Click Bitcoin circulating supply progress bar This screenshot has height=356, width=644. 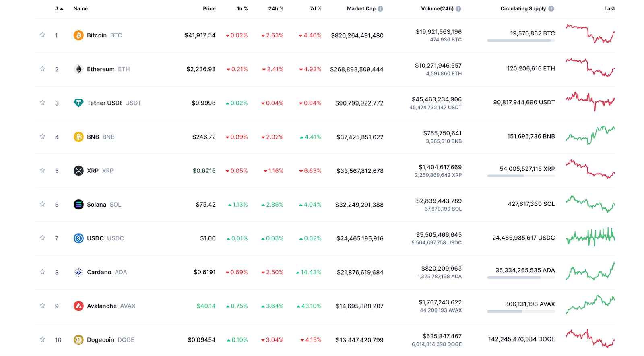521,41
